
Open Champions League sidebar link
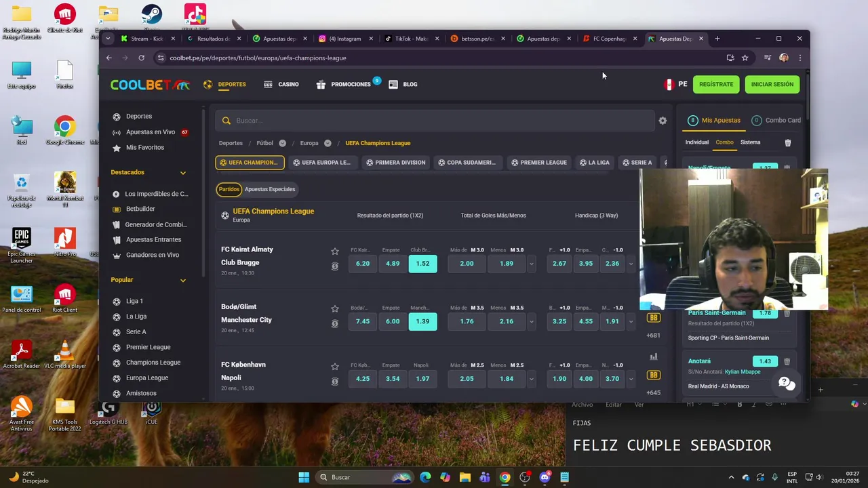(x=153, y=363)
